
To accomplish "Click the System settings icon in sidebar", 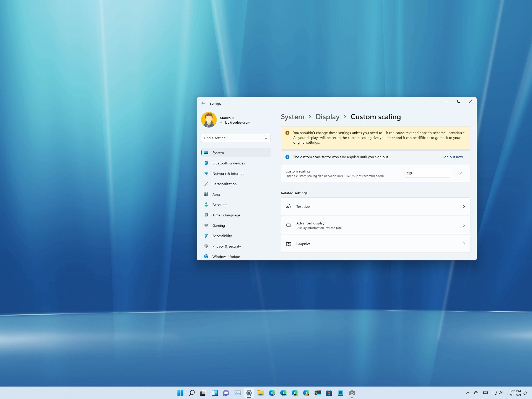I will [x=207, y=152].
